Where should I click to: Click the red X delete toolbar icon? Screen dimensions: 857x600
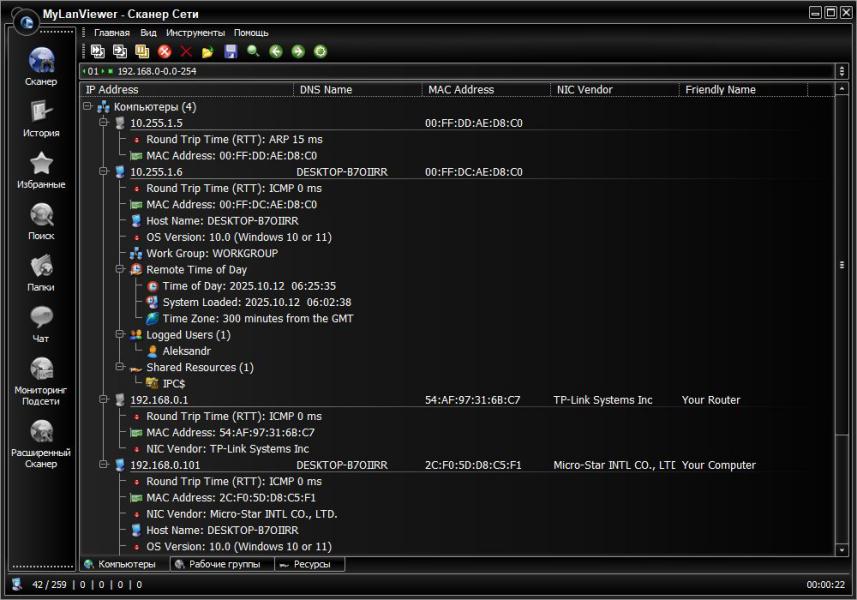[186, 51]
